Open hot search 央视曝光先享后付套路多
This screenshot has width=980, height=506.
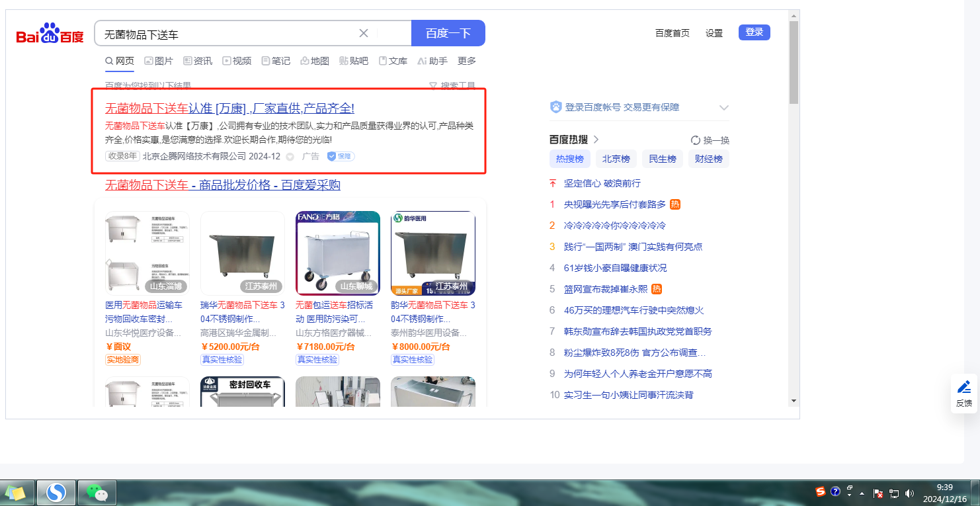tap(615, 204)
